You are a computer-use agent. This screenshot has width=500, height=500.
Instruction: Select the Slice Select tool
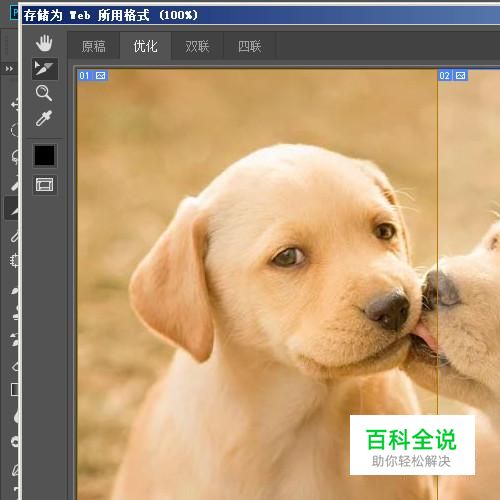pyautogui.click(x=45, y=69)
